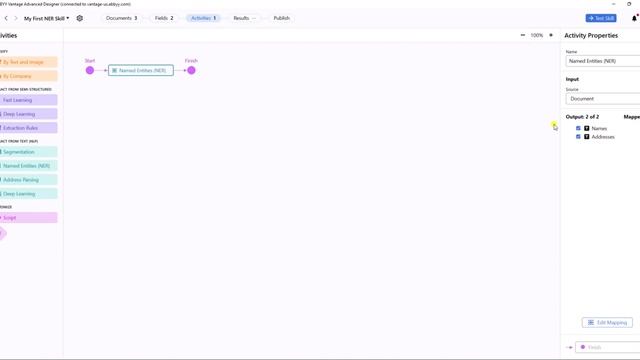Zoom in the canvas with plus

551,35
